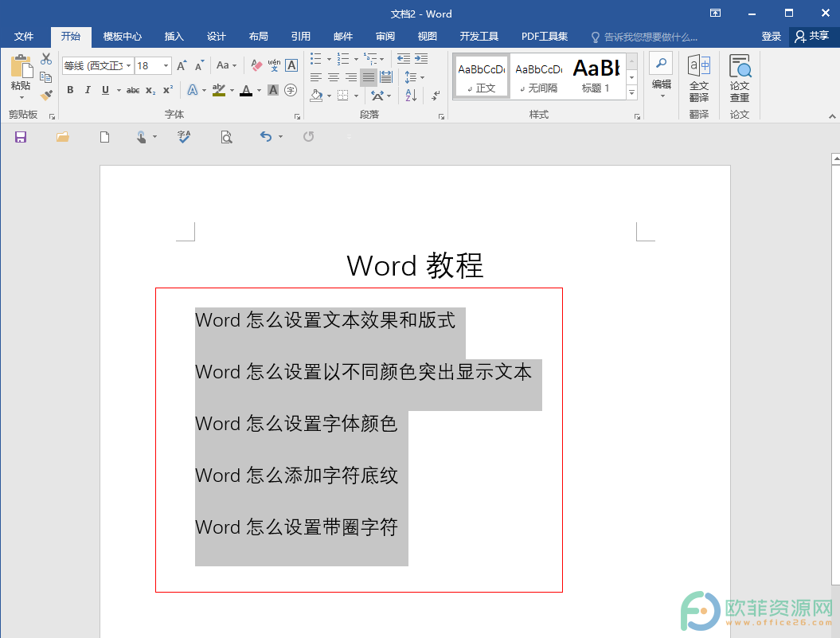Click the Undo arrow icon
The width and height of the screenshot is (840, 638).
[x=266, y=137]
